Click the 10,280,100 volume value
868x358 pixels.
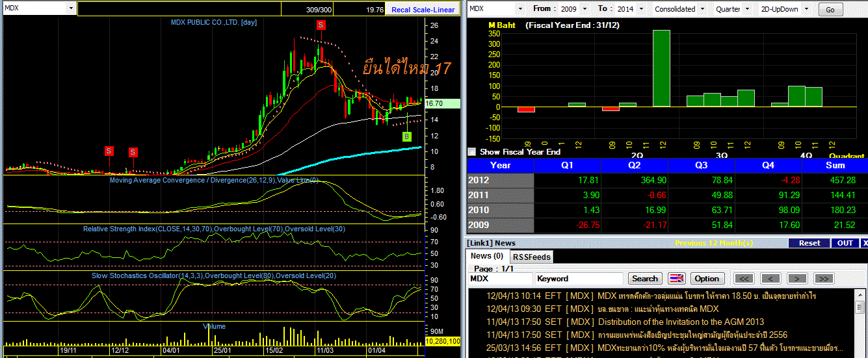[443, 341]
